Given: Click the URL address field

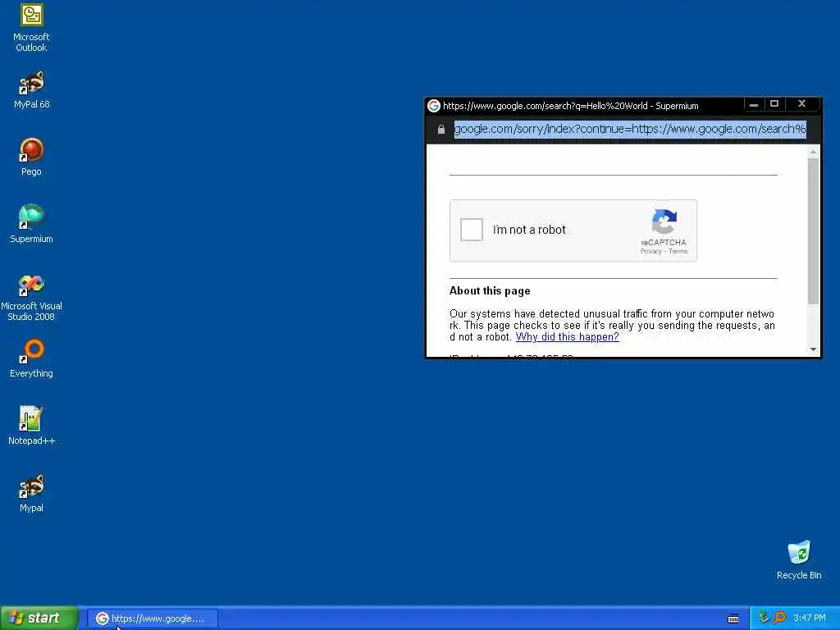Looking at the screenshot, I should coord(630,129).
